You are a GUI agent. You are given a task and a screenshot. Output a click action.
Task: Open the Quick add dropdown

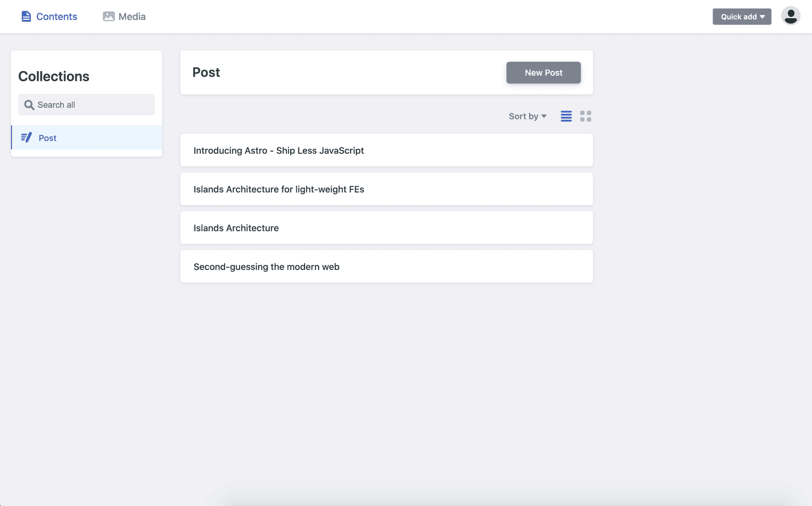tap(742, 16)
